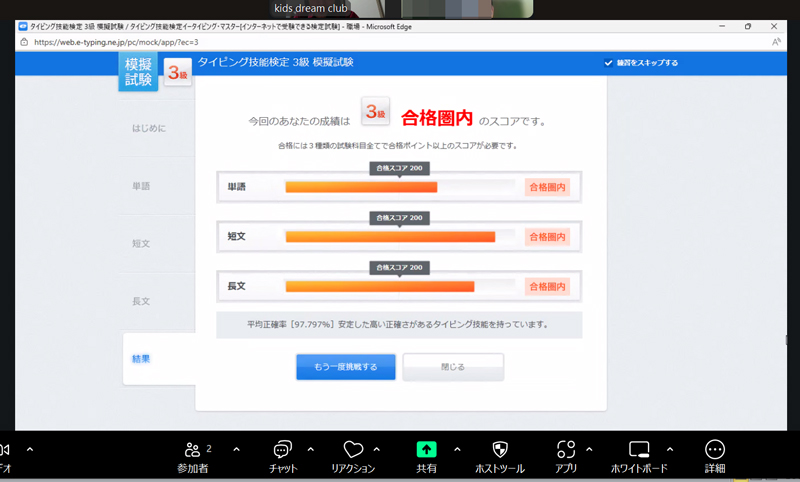Open ホストツール shield icon
Image resolution: width=800 pixels, height=482 pixels.
500,450
